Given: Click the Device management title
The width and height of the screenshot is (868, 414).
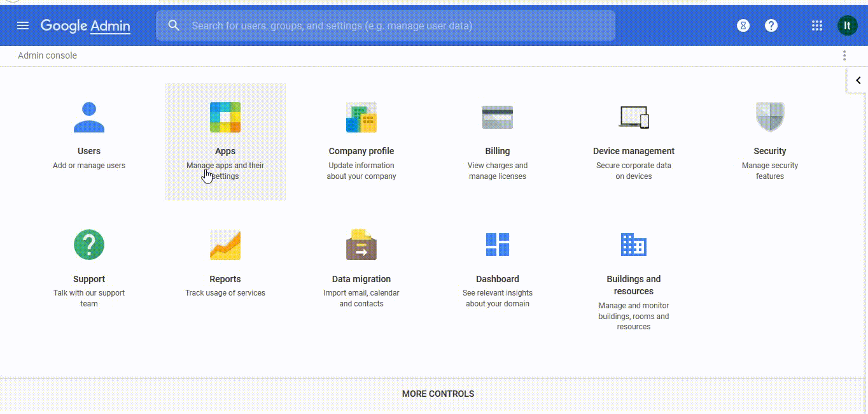Looking at the screenshot, I should click(x=634, y=151).
